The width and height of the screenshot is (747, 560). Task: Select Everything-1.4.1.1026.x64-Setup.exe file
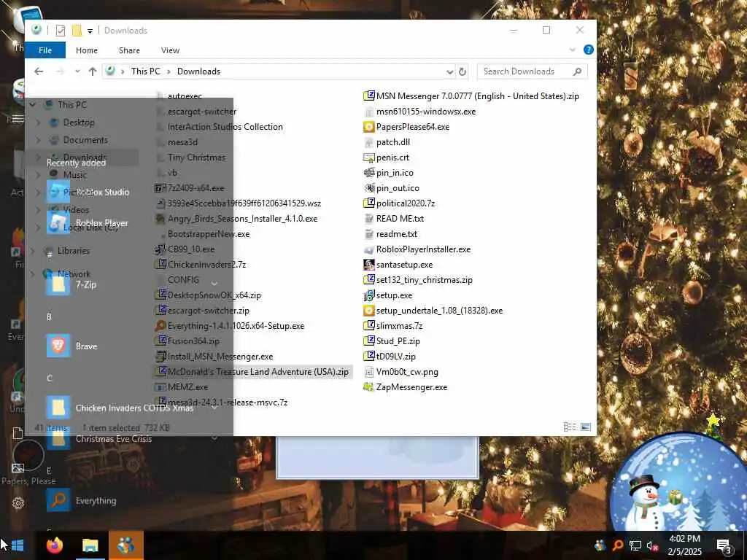(230, 326)
